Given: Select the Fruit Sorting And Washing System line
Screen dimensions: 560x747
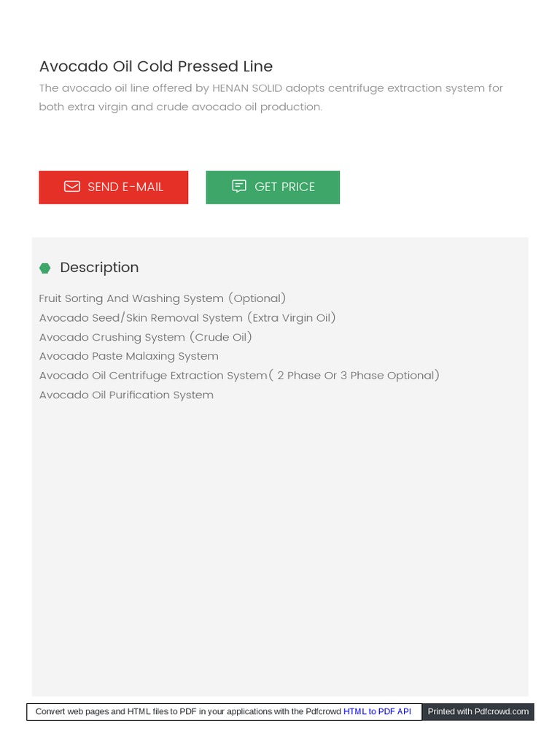Looking at the screenshot, I should (x=163, y=298).
